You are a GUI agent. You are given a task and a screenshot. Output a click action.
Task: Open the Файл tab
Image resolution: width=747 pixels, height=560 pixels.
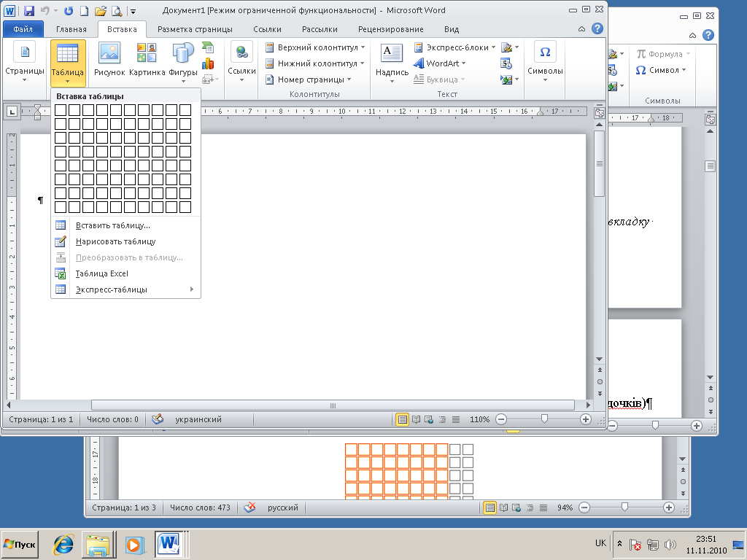coord(23,29)
